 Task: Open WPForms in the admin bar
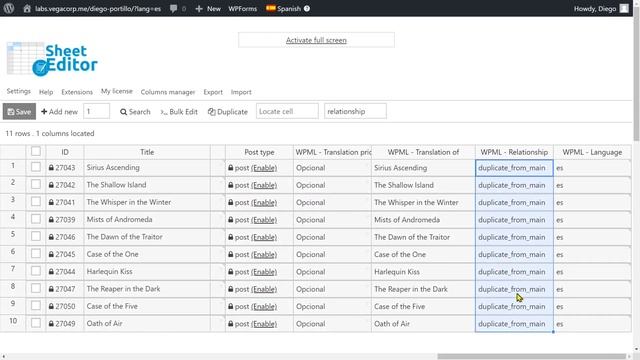click(x=242, y=9)
